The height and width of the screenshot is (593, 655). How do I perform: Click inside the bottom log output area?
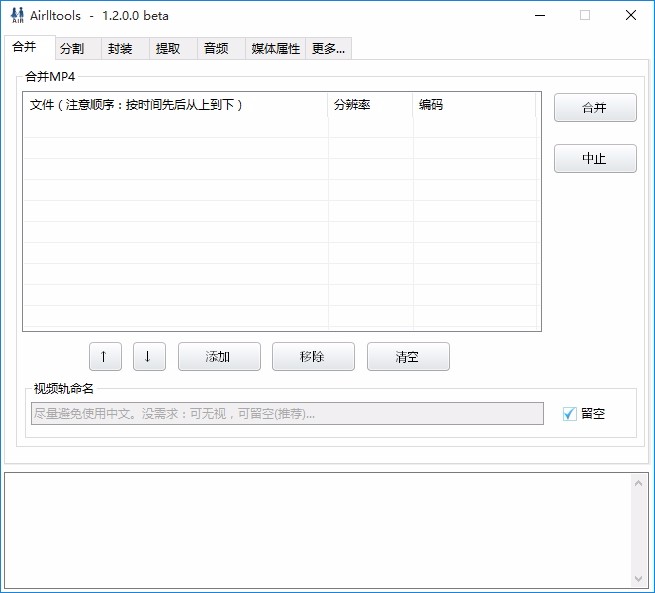click(x=318, y=531)
